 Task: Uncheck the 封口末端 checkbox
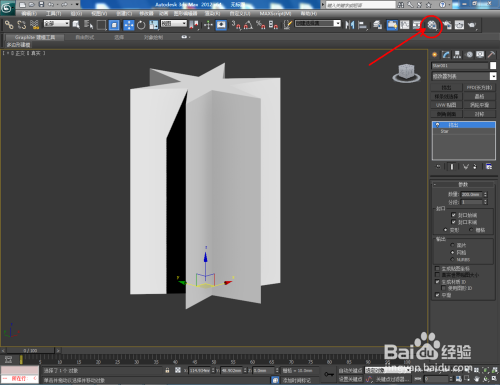coord(453,222)
